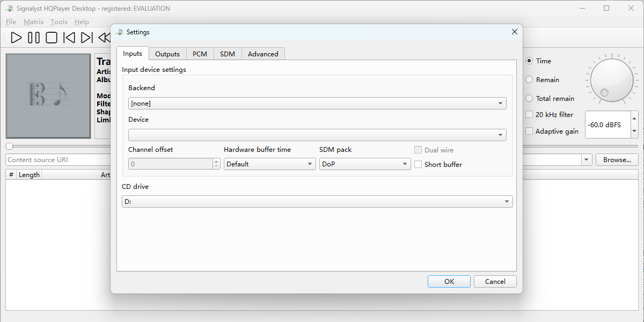Click the album cover art thumbnail
This screenshot has height=322, width=644.
pyautogui.click(x=48, y=96)
